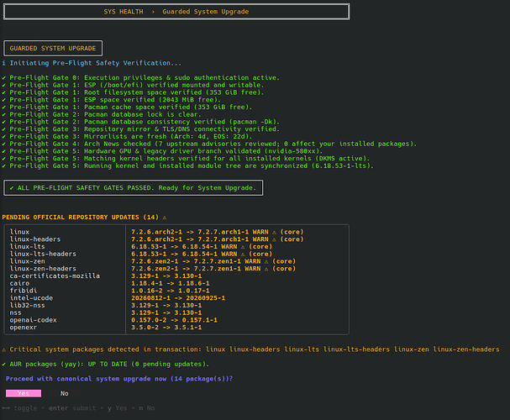Viewport: 510px width, 420px height.
Task: Select the GUARDED SYSTEM UPGRADE header box
Action: coord(53,48)
